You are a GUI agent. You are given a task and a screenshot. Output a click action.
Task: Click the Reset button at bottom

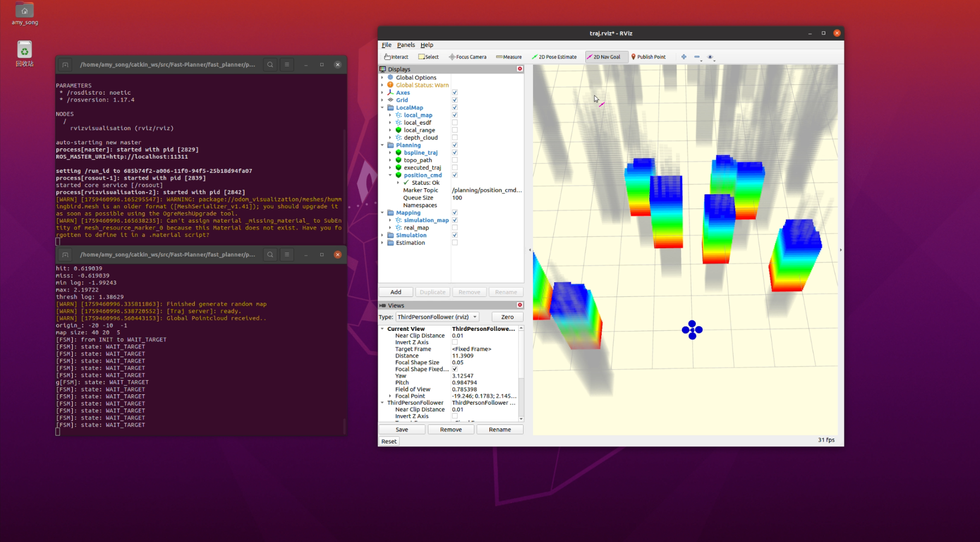coord(389,441)
